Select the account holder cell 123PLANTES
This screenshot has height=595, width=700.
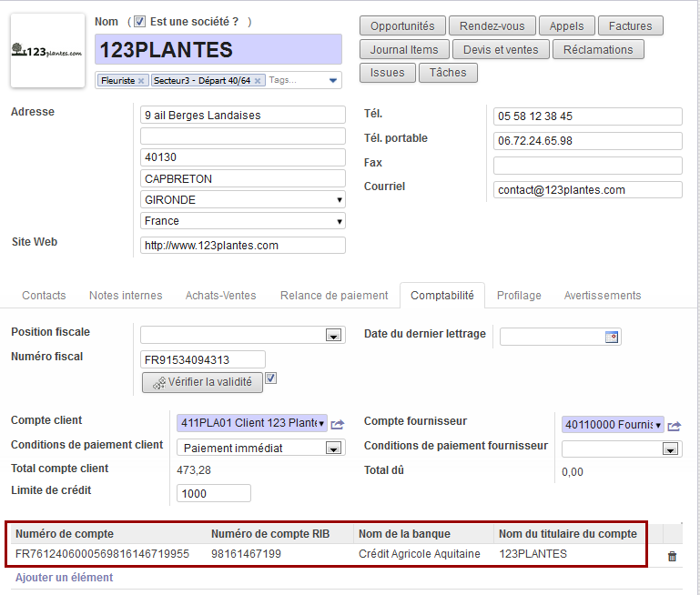point(533,553)
